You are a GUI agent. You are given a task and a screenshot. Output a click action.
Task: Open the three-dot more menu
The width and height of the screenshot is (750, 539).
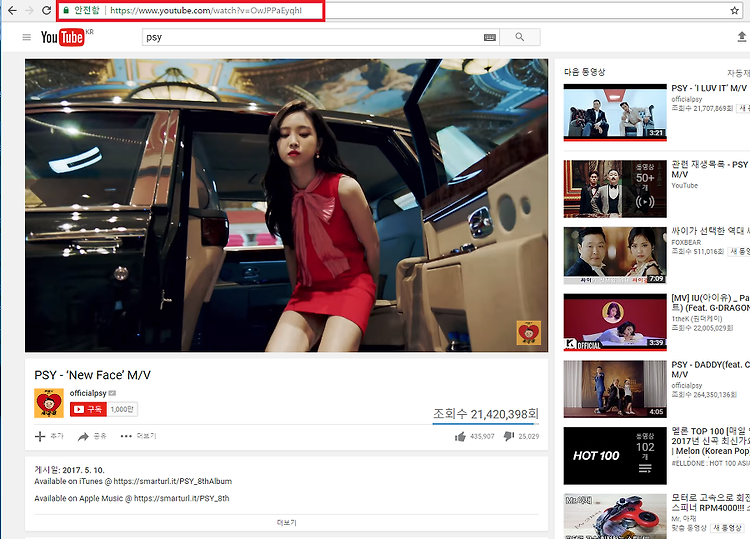[x=138, y=436]
